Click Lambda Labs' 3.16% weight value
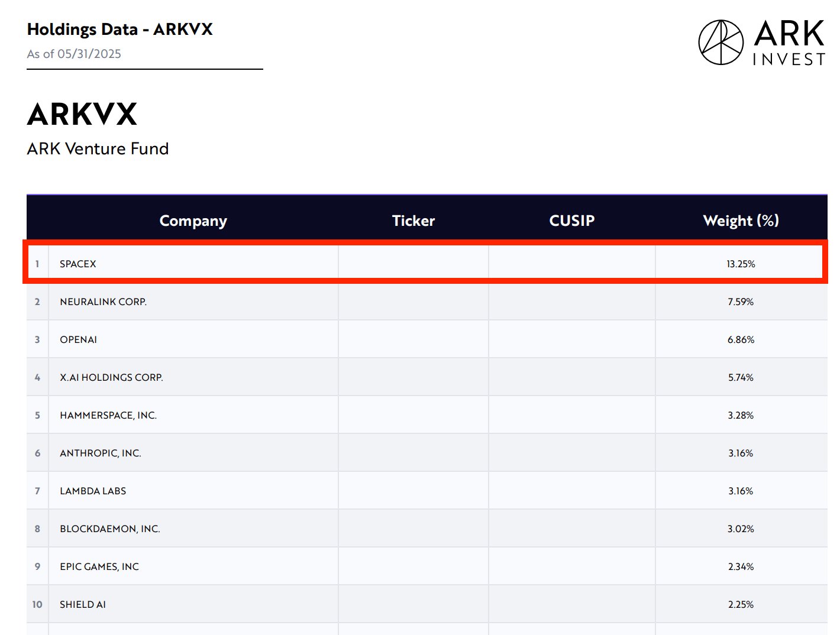The width and height of the screenshot is (840, 635). [741, 491]
